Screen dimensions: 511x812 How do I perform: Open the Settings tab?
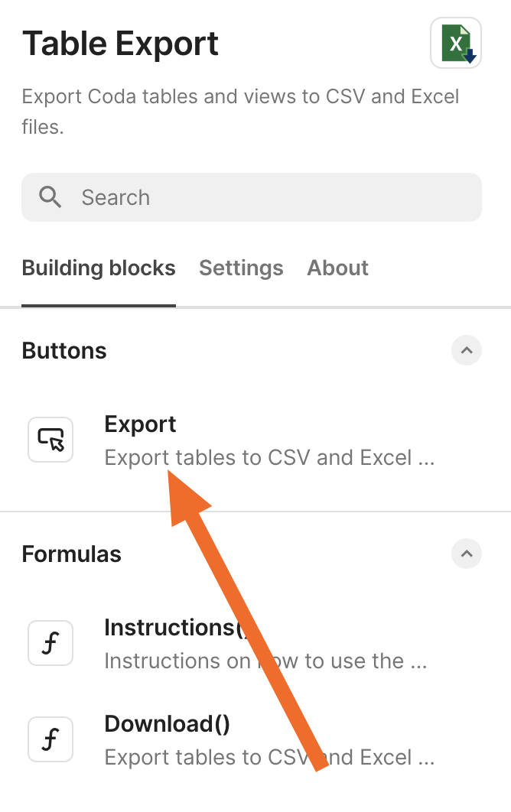[x=241, y=268]
